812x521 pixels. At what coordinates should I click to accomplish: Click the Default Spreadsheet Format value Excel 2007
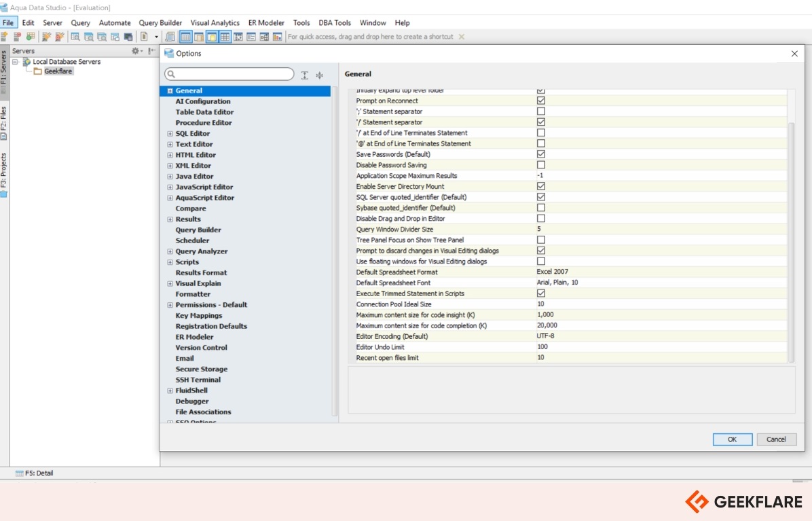click(553, 272)
